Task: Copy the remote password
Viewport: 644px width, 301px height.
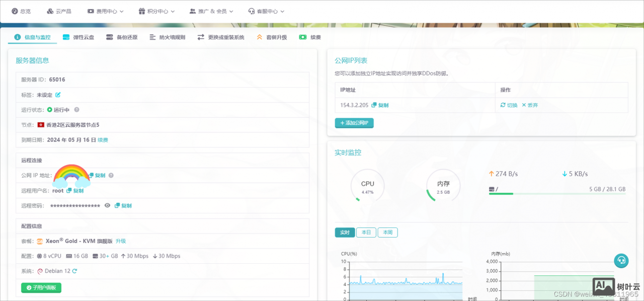Action: click(x=123, y=206)
